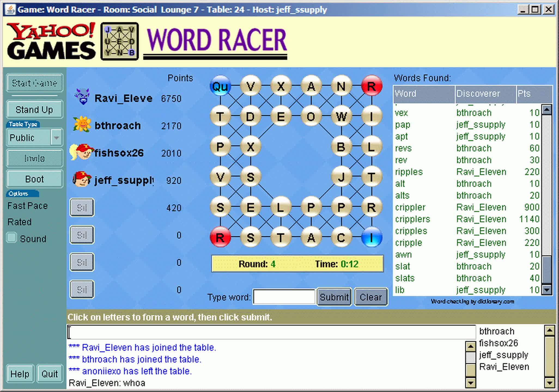The height and width of the screenshot is (392, 559).
Task: Click into the chat message input box
Action: (271, 332)
